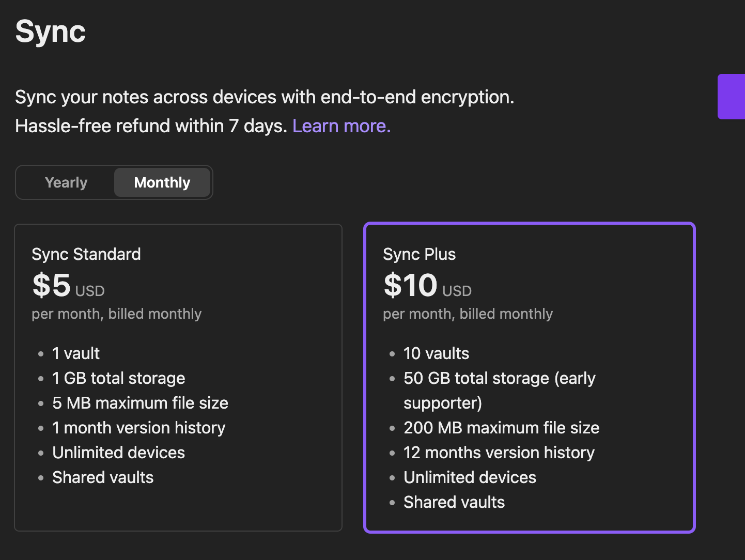Image resolution: width=745 pixels, height=560 pixels.
Task: Click "10 vaults" feature item
Action: click(x=436, y=353)
